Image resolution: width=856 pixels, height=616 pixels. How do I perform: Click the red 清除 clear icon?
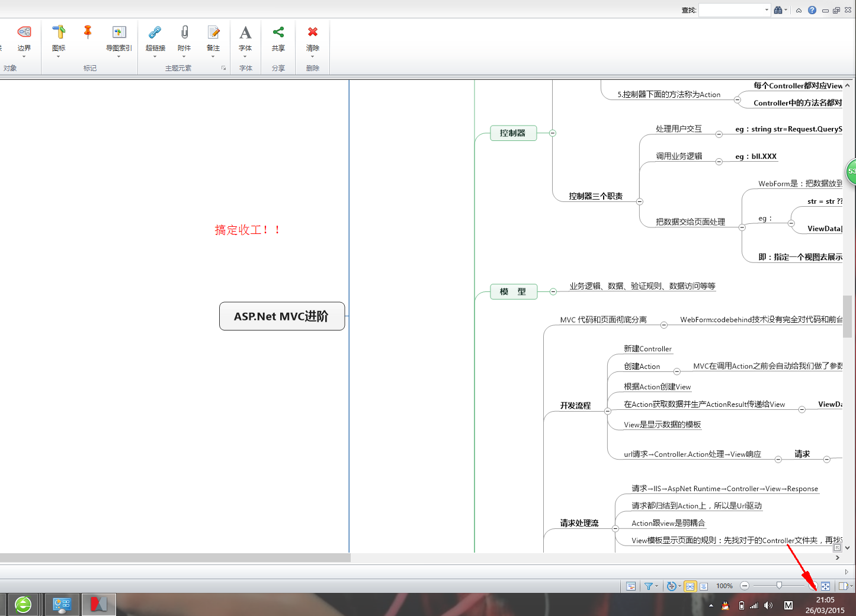[x=313, y=32]
